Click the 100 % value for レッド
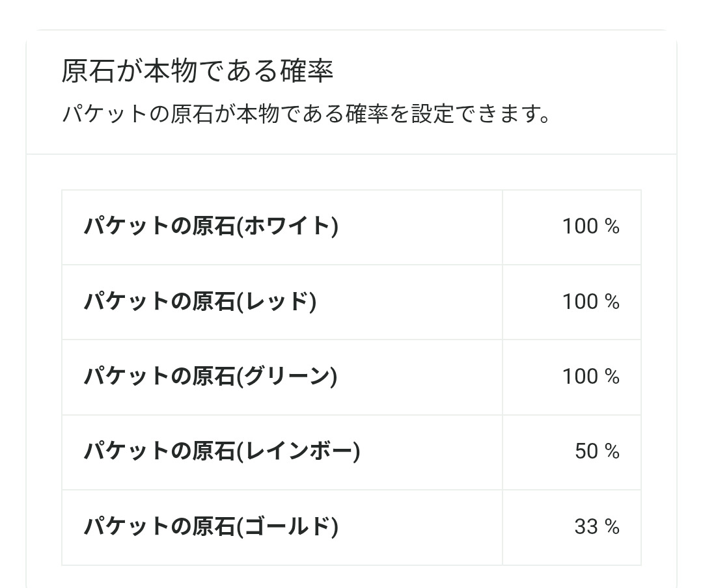The height and width of the screenshot is (588, 703). click(590, 302)
